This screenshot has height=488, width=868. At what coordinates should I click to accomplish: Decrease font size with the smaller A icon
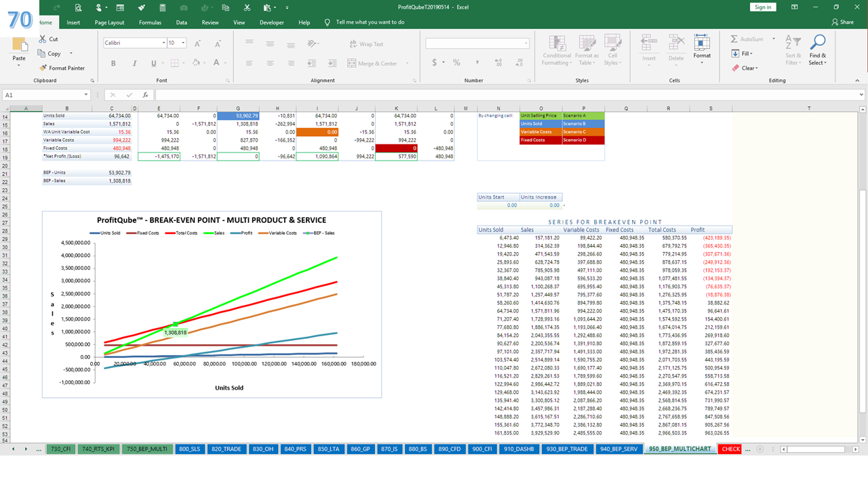point(216,43)
